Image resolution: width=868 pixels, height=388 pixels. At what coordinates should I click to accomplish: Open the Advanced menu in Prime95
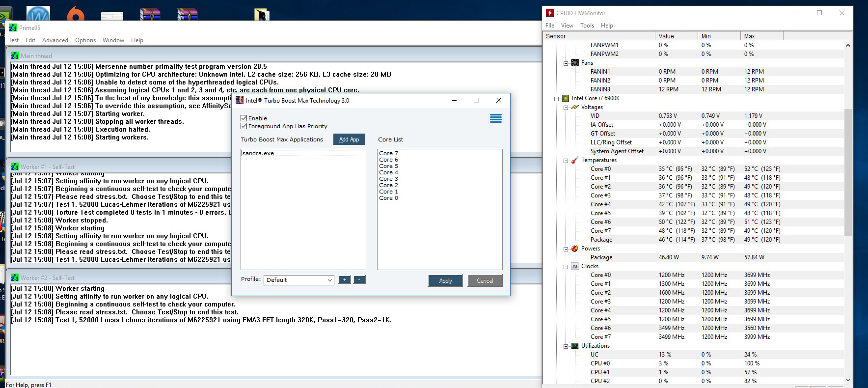[55, 40]
